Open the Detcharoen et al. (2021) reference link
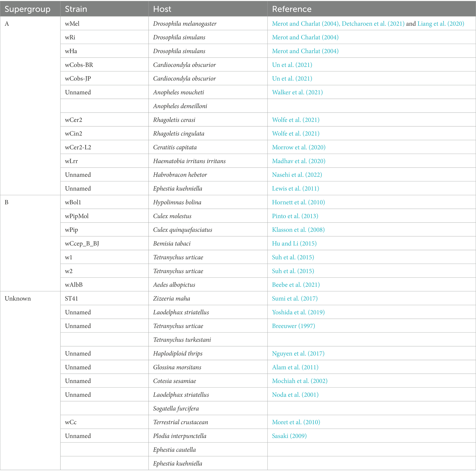Image resolution: width=476 pixels, height=474 pixels. (373, 24)
